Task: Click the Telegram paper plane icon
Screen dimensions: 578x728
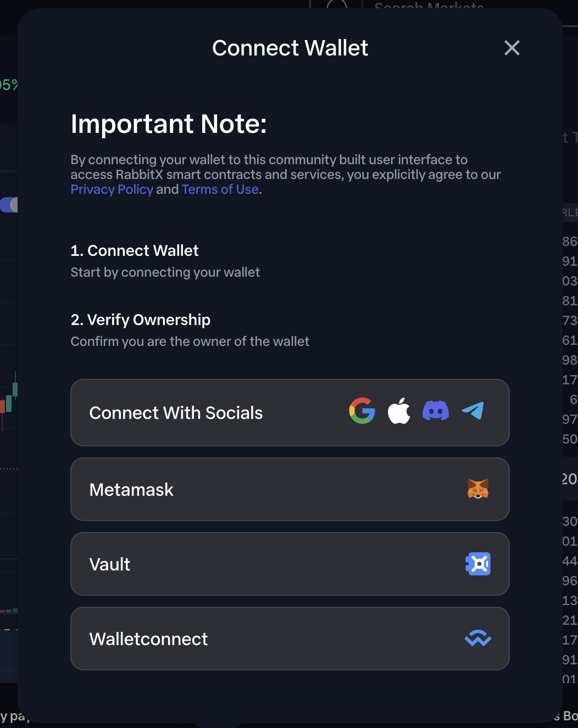Action: pyautogui.click(x=473, y=411)
